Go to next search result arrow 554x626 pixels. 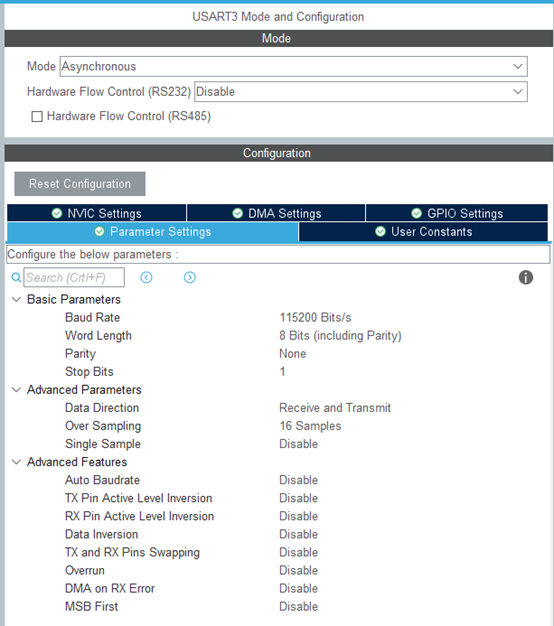point(190,277)
